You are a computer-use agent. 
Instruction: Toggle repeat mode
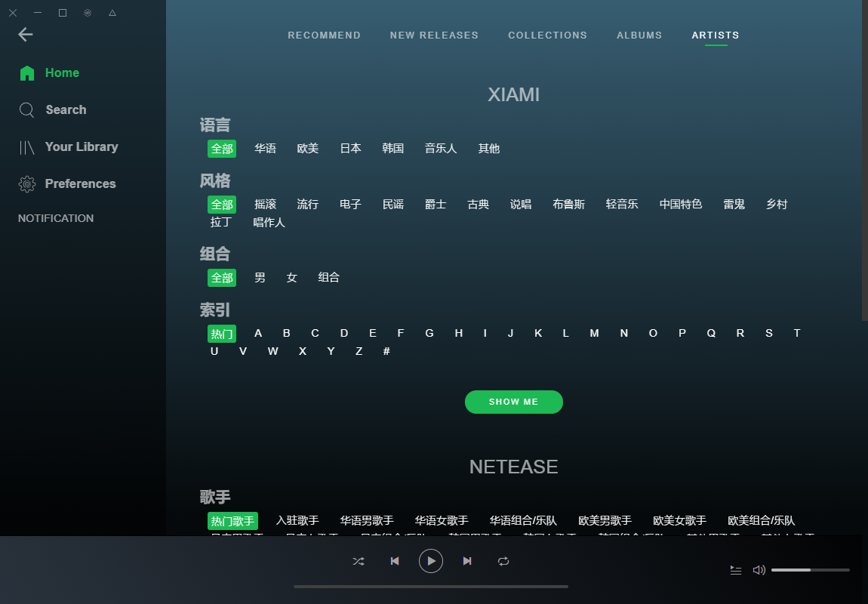click(503, 562)
